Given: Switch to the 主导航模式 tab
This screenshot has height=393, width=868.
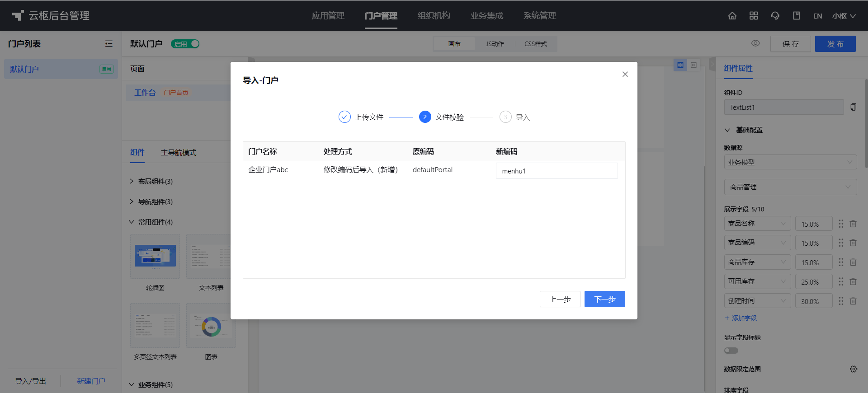Looking at the screenshot, I should (x=179, y=153).
